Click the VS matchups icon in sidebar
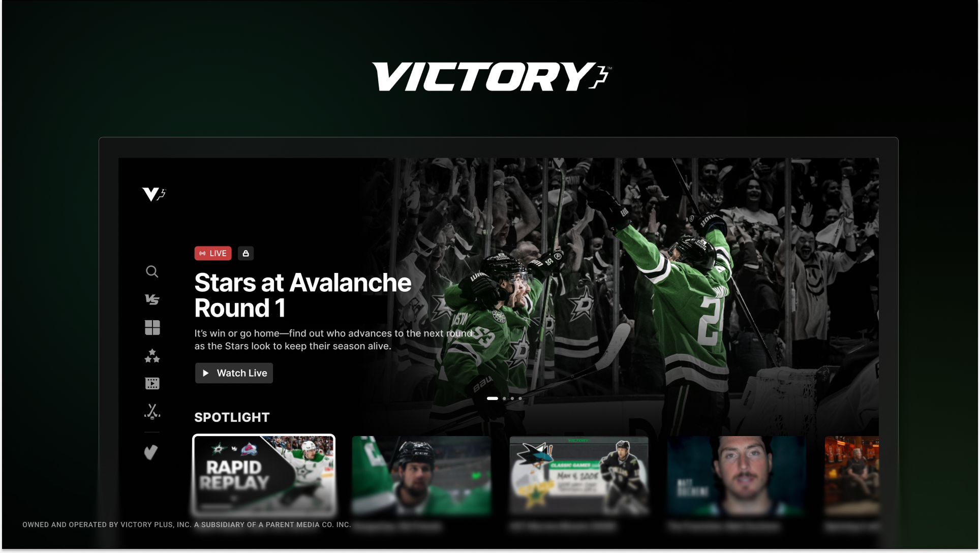 click(x=152, y=299)
